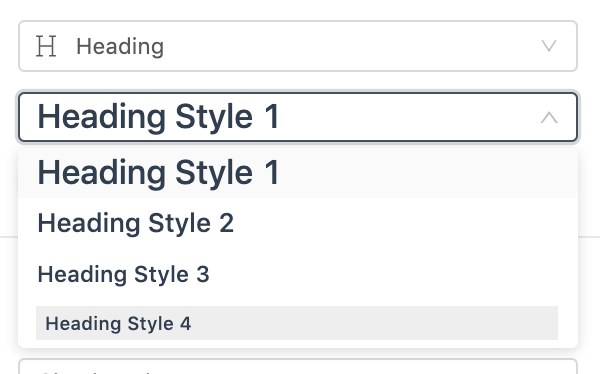Click blank area right of Heading Style 3
Screen dimensions: 600x374
(393, 274)
